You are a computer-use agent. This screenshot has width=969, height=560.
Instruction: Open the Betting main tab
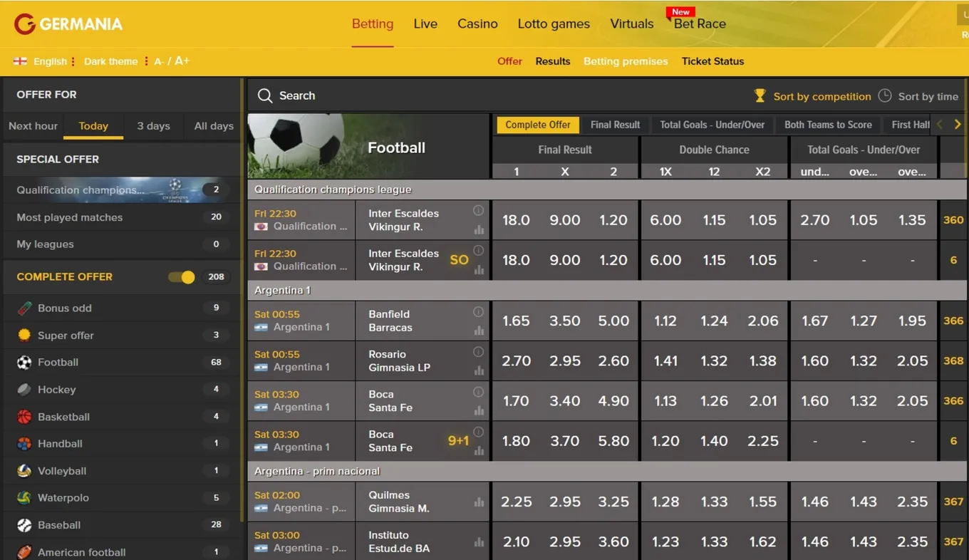pos(373,24)
